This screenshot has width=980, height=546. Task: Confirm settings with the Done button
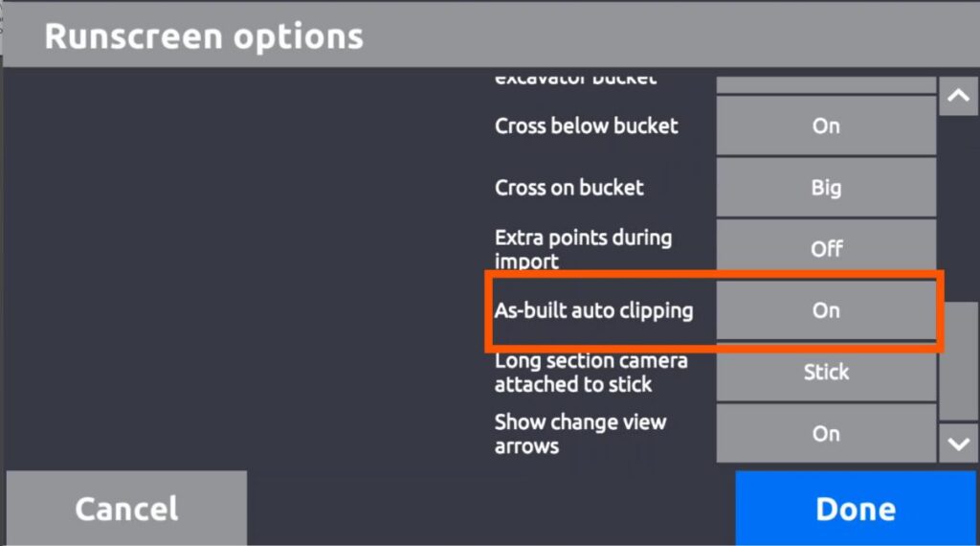click(x=855, y=508)
